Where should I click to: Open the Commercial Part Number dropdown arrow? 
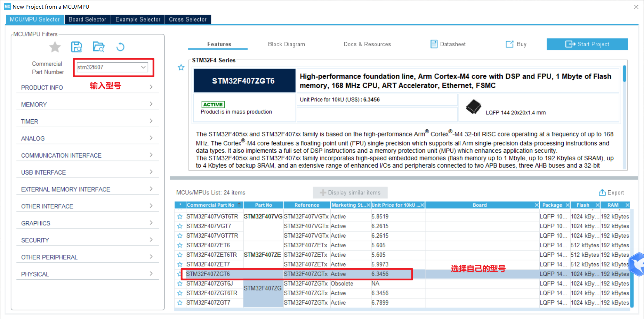coord(143,67)
